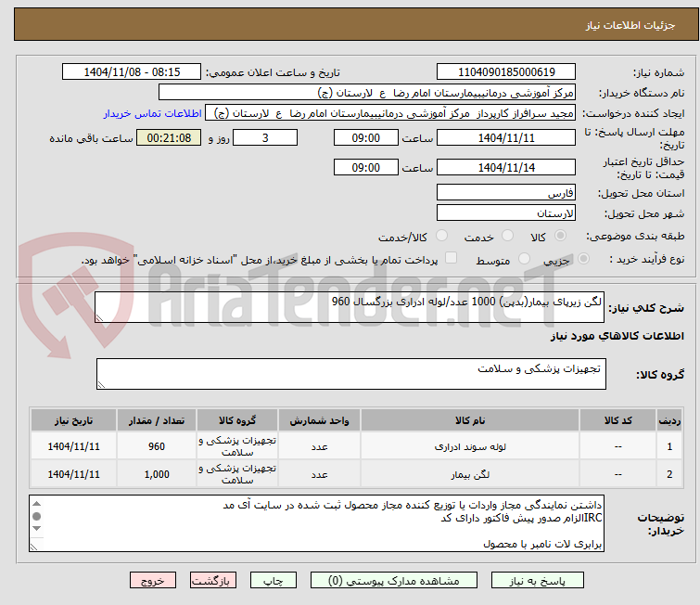Click the scrollbar thumb in توضیحات خریدار
The height and width of the screenshot is (605, 700).
pos(36,516)
